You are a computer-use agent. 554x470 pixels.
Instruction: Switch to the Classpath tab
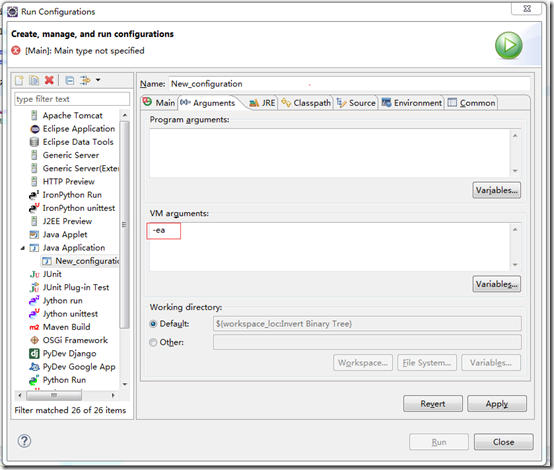click(x=306, y=103)
